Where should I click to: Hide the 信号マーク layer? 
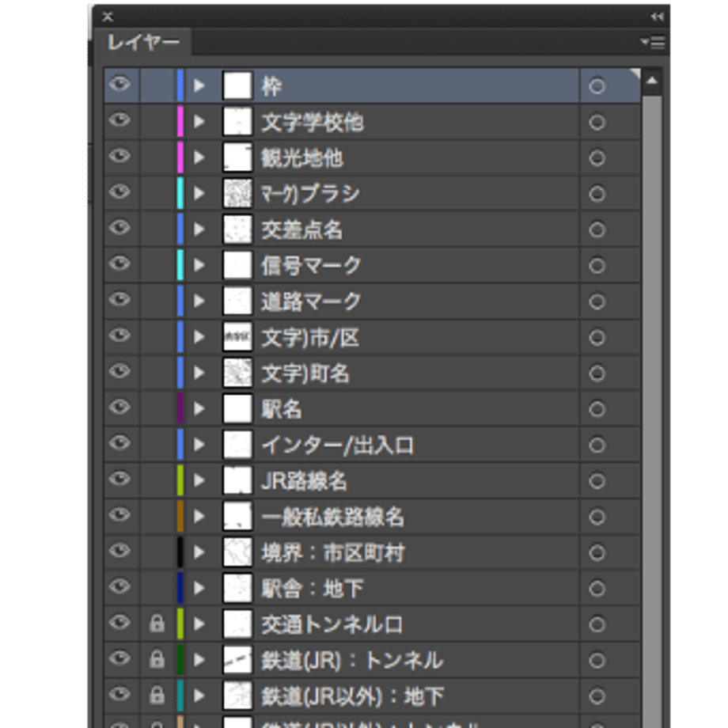119,264
